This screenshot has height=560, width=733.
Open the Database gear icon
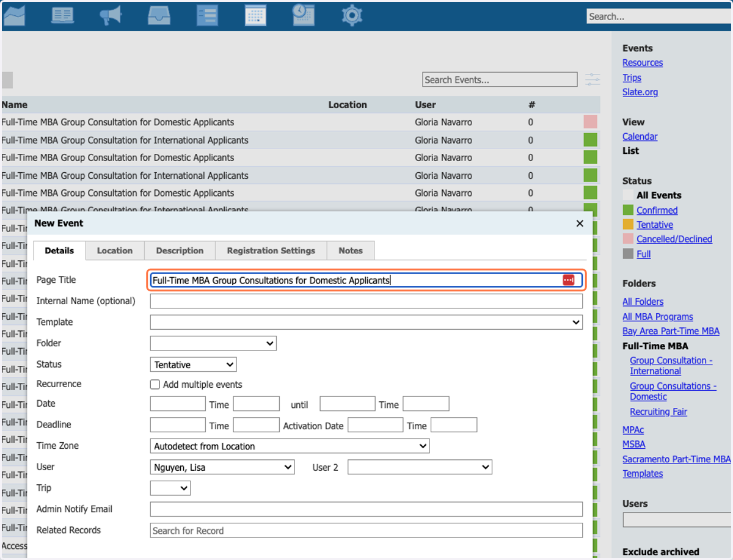pyautogui.click(x=352, y=15)
